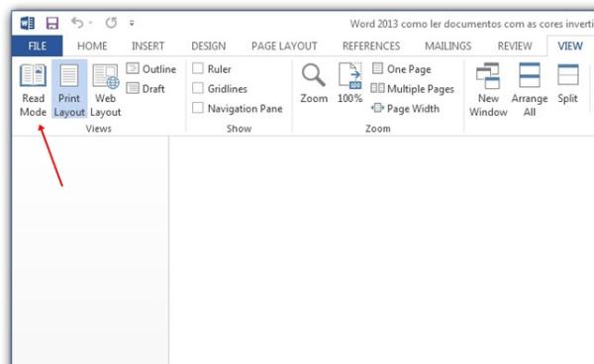The width and height of the screenshot is (594, 364).
Task: Switch to the DESIGN tab
Action: (x=208, y=46)
